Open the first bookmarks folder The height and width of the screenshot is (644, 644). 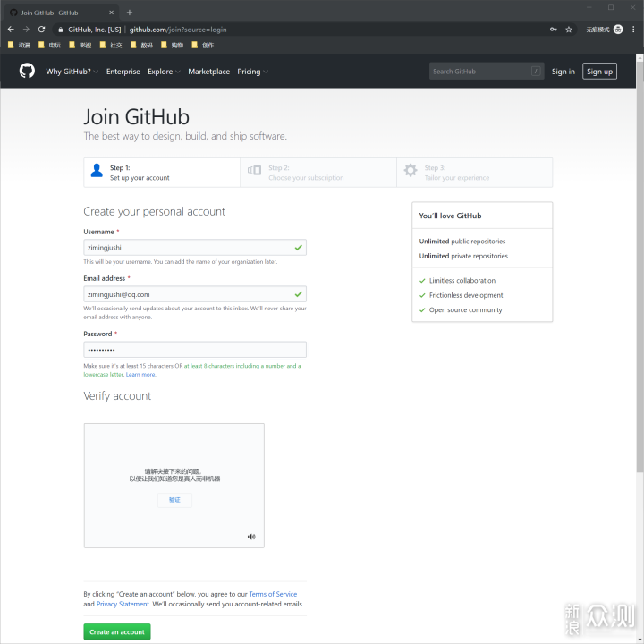click(x=19, y=45)
